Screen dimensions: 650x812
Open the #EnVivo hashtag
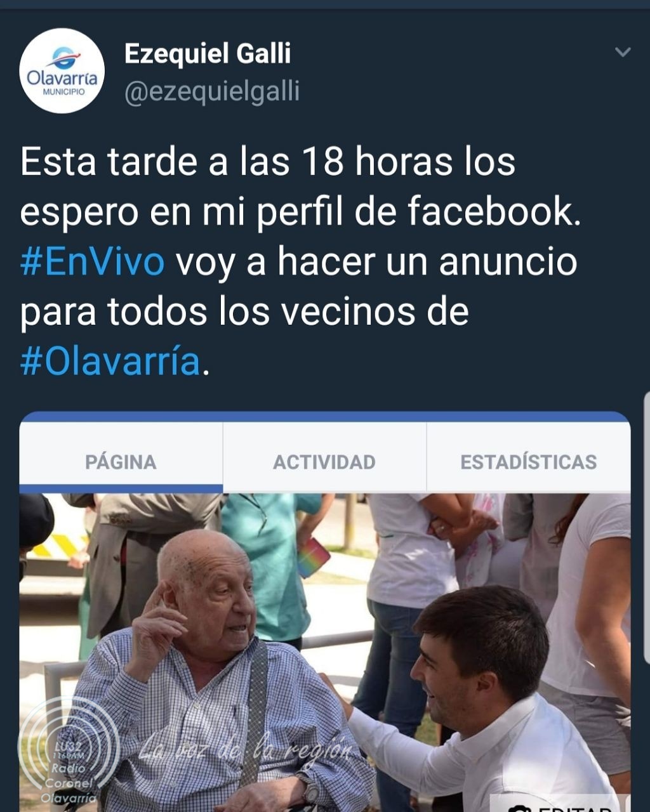93,261
